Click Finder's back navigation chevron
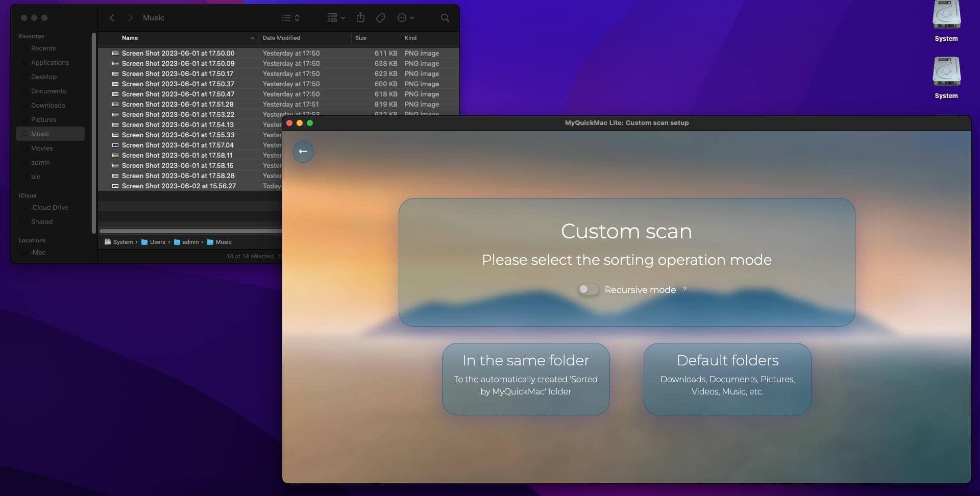The width and height of the screenshot is (980, 496). click(x=112, y=18)
